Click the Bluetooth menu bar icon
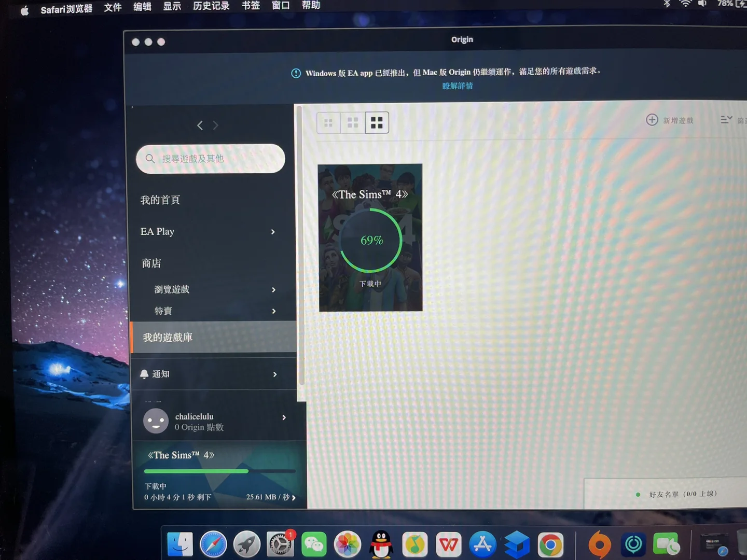 [x=667, y=4]
